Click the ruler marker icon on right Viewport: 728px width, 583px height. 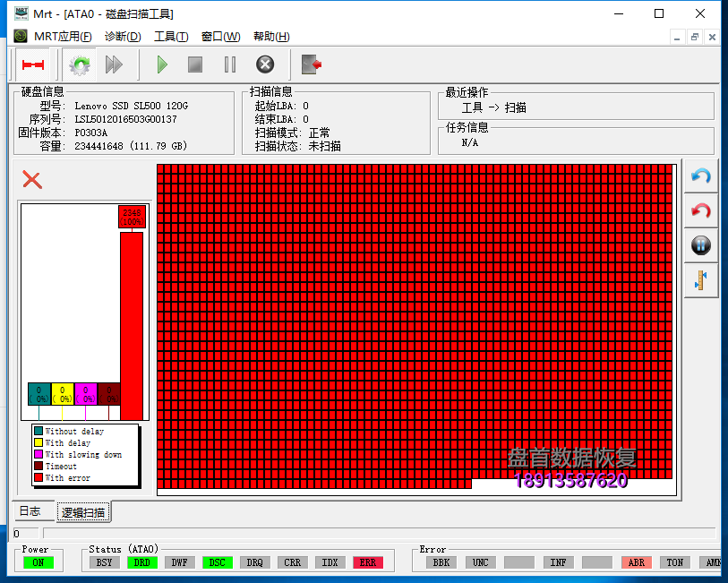click(701, 280)
